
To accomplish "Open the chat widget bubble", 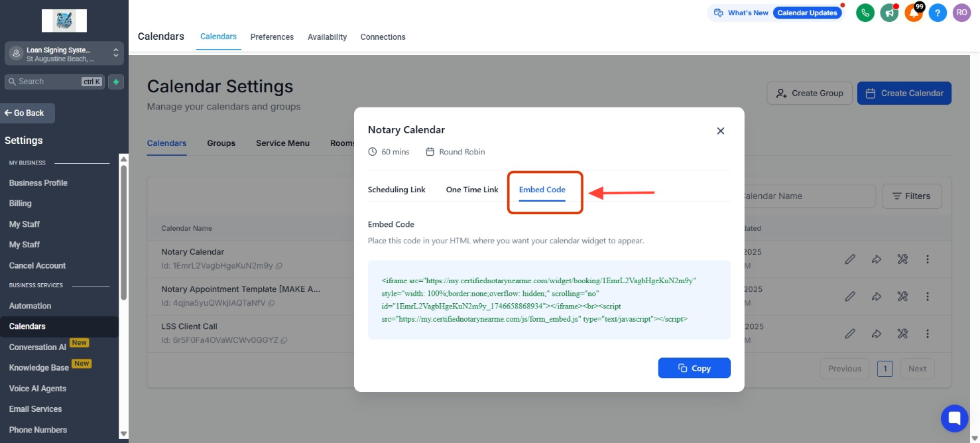I will point(954,418).
